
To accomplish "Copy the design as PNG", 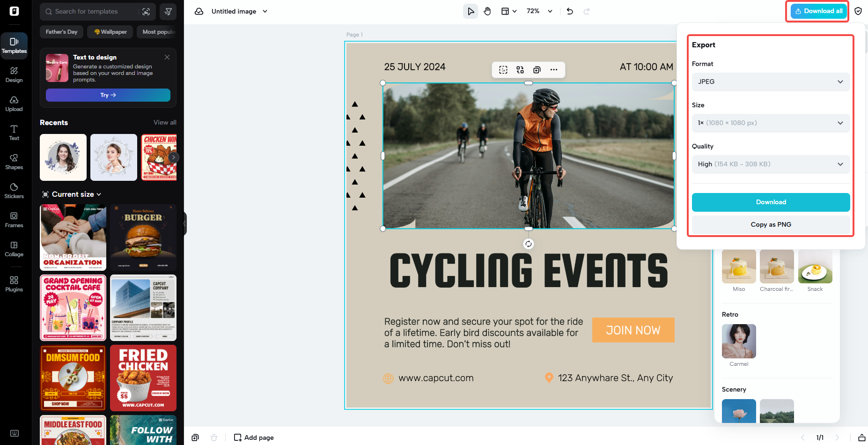I will [771, 224].
